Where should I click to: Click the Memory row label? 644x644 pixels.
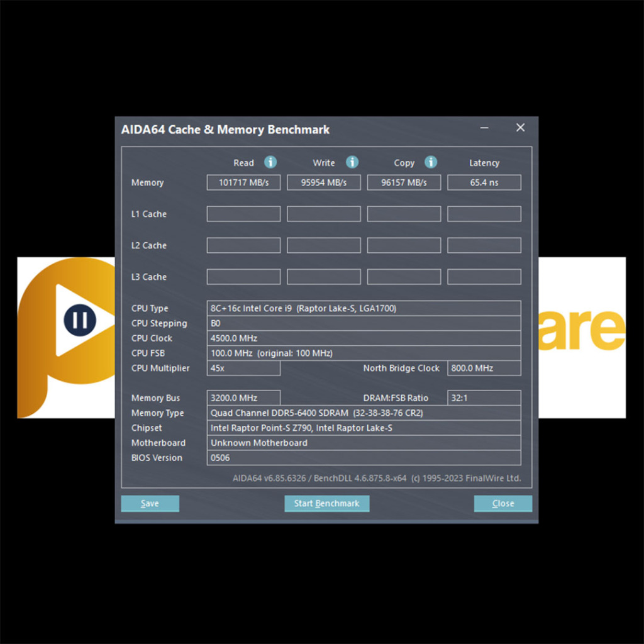coord(147,182)
